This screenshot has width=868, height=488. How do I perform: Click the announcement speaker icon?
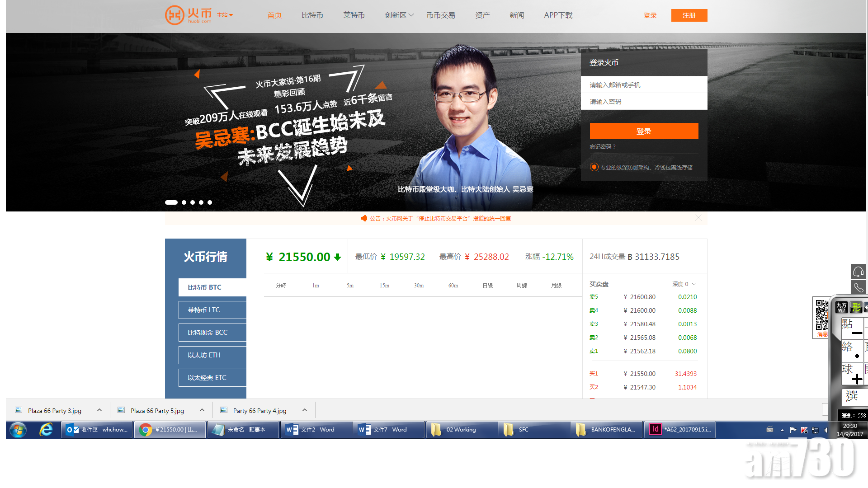point(364,218)
